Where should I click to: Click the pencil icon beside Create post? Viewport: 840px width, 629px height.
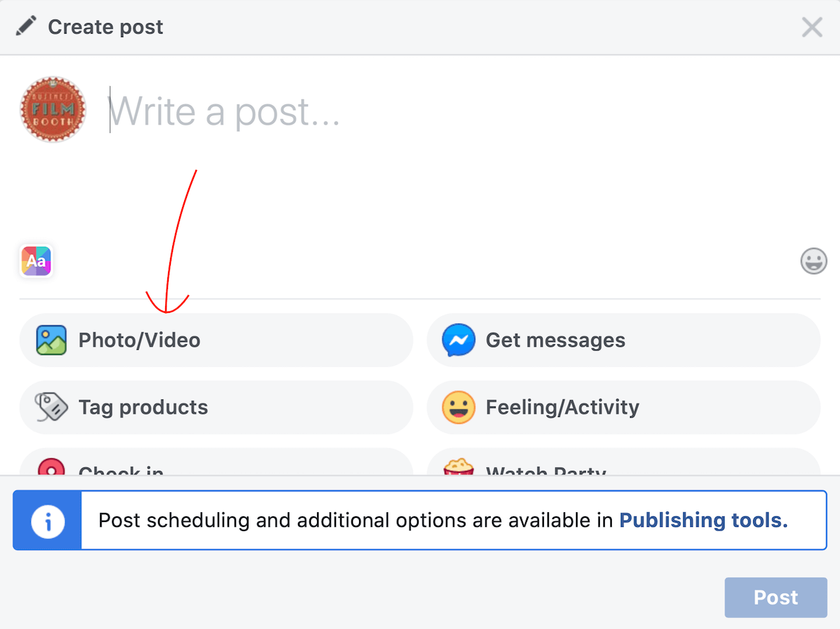(x=26, y=27)
